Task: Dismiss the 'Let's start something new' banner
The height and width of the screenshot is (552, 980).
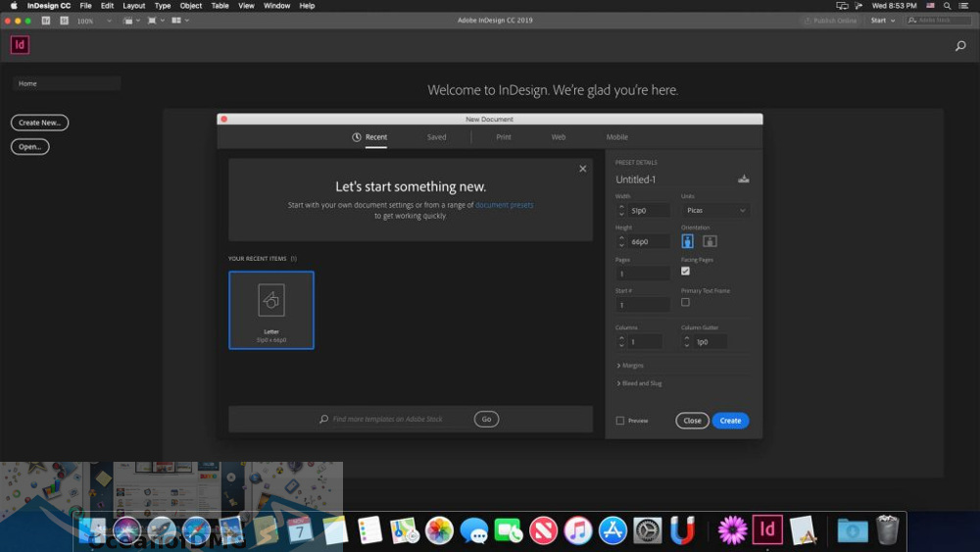Action: point(582,169)
